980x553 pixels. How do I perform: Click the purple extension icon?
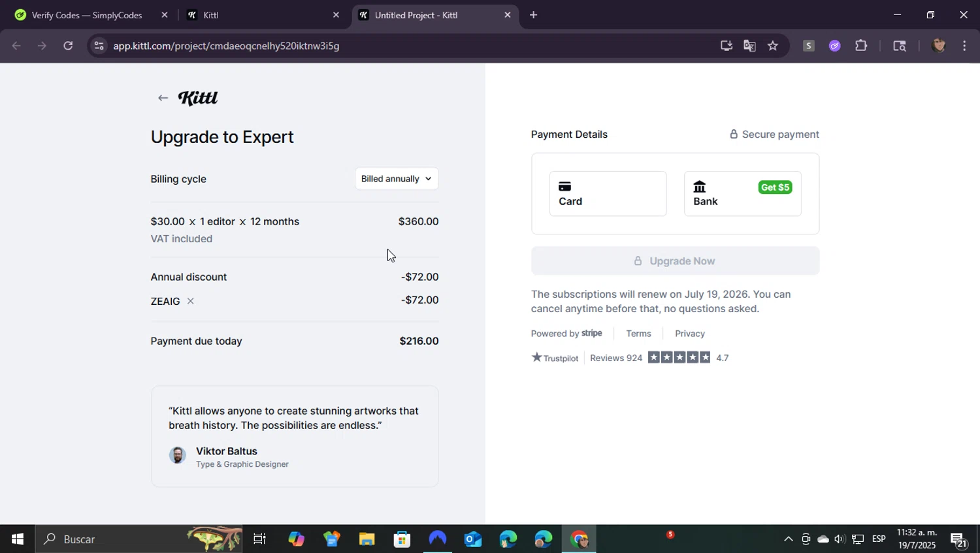835,46
